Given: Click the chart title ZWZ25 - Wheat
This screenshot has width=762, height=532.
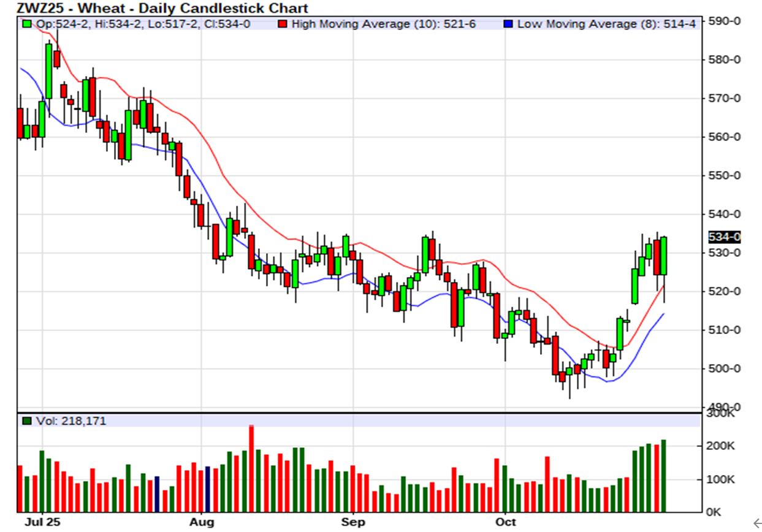Looking at the screenshot, I should point(162,8).
